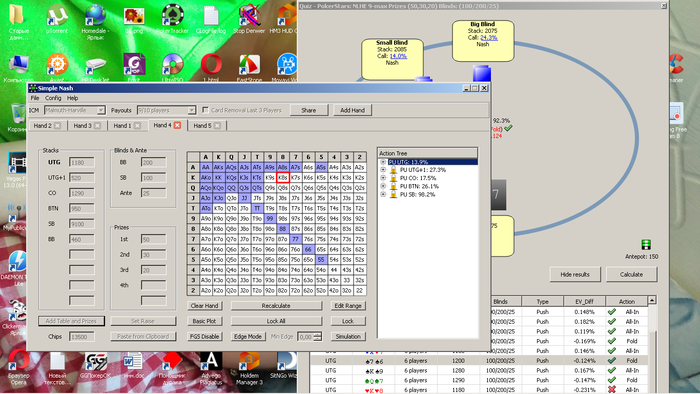Click the Recalculate button
The image size is (700, 394).
[276, 306]
